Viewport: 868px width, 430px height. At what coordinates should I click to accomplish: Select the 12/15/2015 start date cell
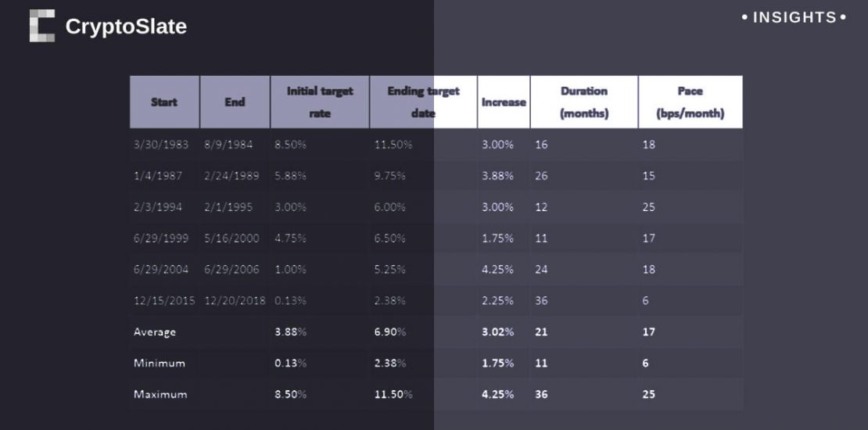(164, 301)
